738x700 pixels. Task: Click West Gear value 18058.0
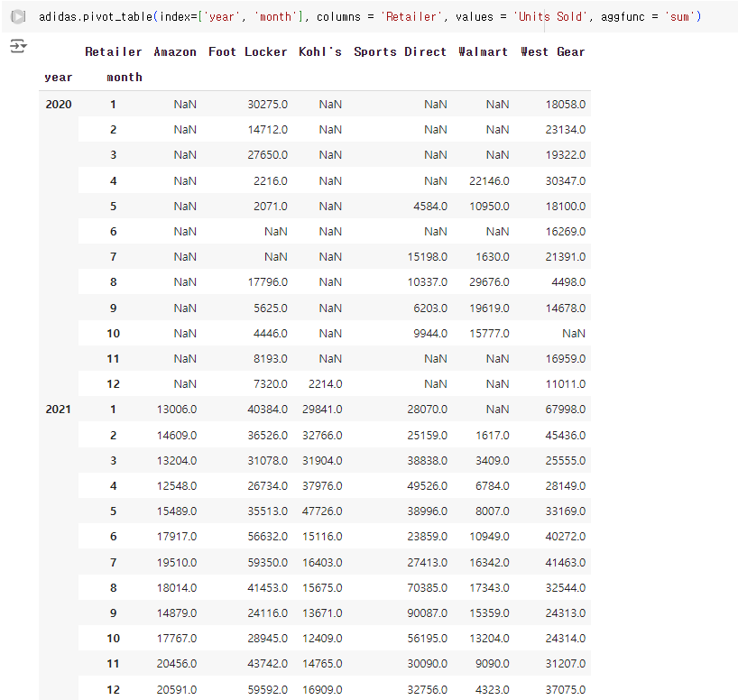(x=566, y=105)
